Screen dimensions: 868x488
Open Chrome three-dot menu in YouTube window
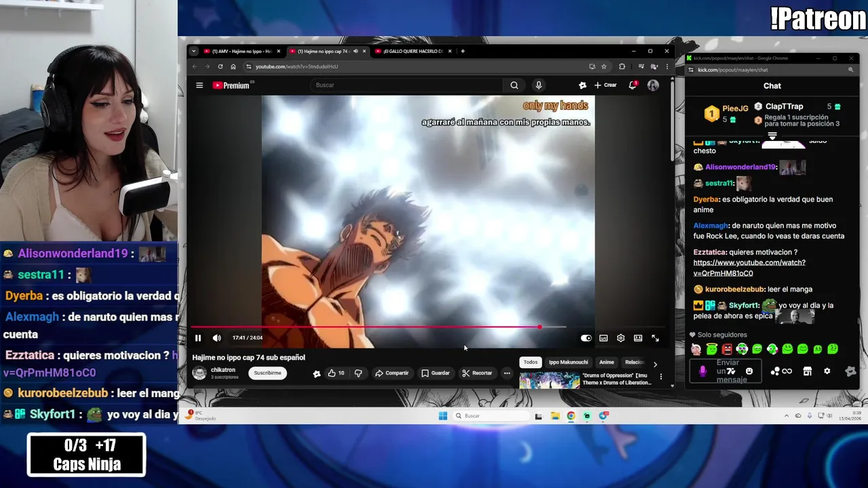click(667, 66)
